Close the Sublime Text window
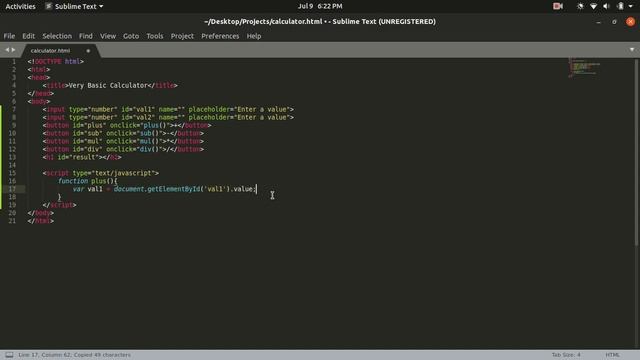 click(x=630, y=22)
